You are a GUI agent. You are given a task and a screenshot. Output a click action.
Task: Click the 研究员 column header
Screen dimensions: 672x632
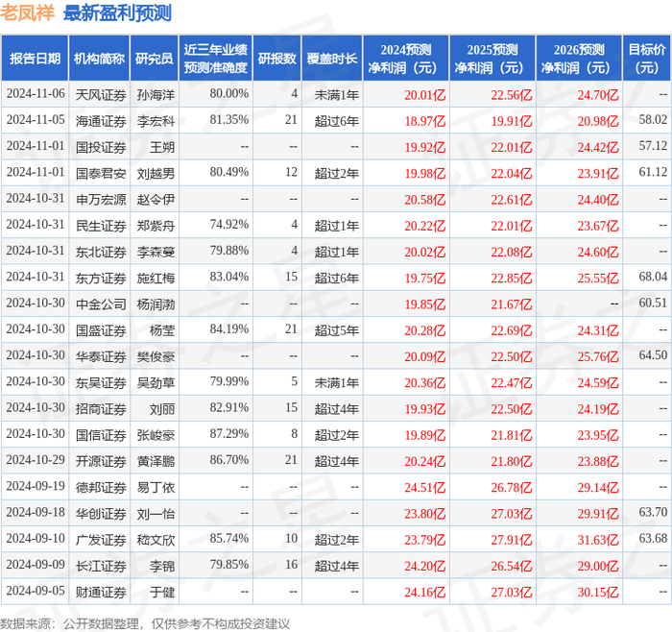tap(154, 59)
